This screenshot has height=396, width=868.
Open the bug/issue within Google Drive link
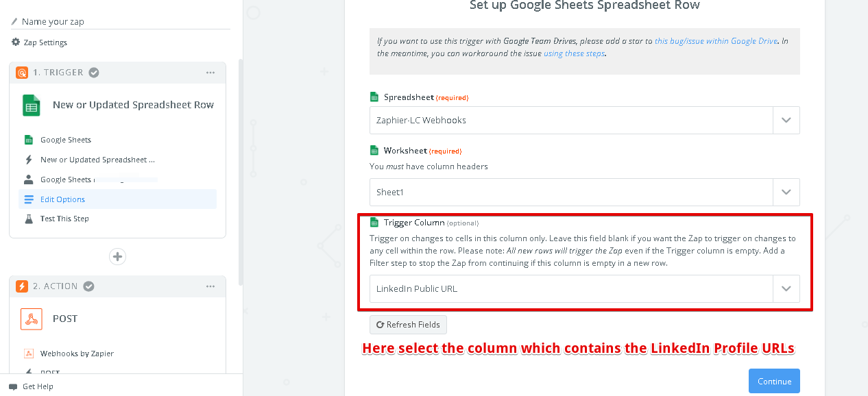tap(716, 41)
